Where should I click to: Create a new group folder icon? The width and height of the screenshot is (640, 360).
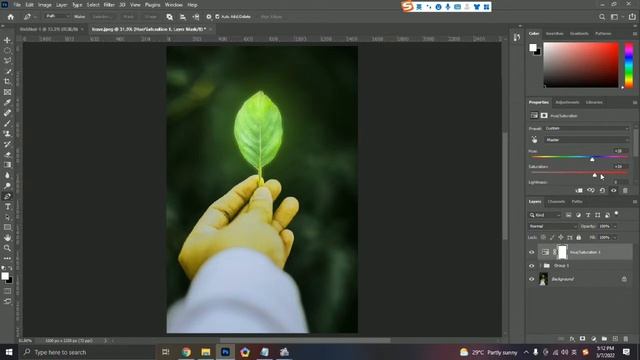point(604,339)
